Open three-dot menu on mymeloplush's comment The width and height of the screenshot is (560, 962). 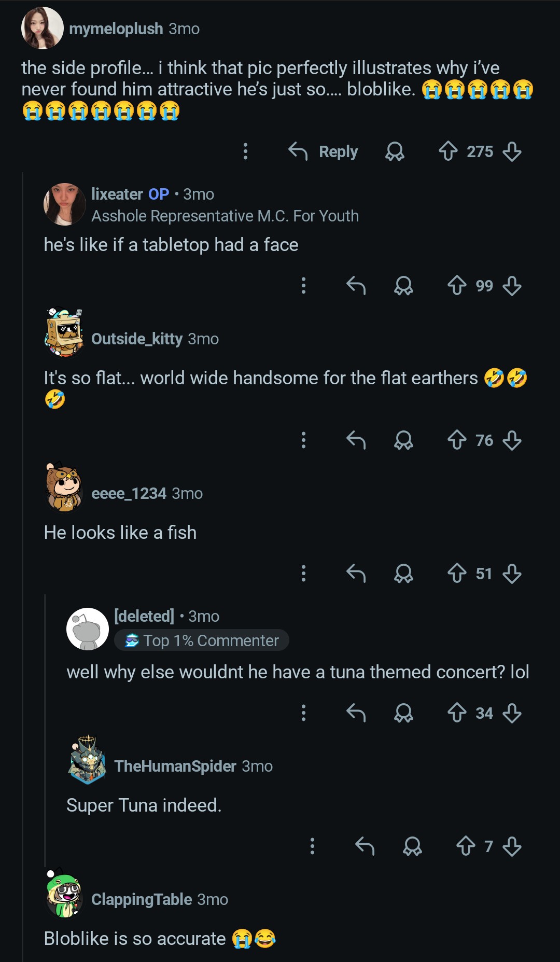click(x=246, y=151)
